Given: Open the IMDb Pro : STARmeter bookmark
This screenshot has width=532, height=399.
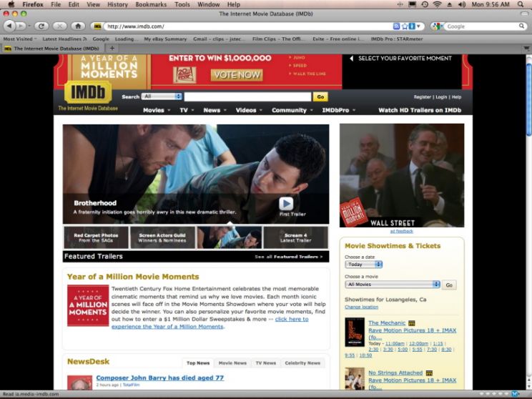Looking at the screenshot, I should point(397,39).
